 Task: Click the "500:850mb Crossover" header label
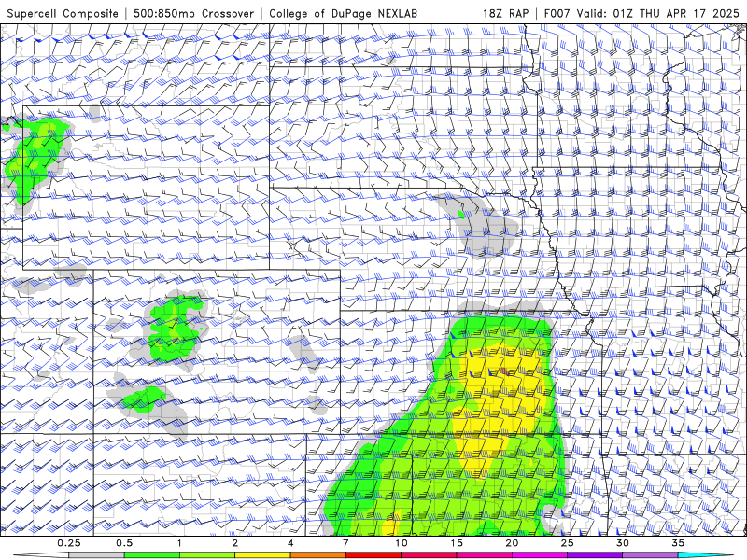click(193, 14)
